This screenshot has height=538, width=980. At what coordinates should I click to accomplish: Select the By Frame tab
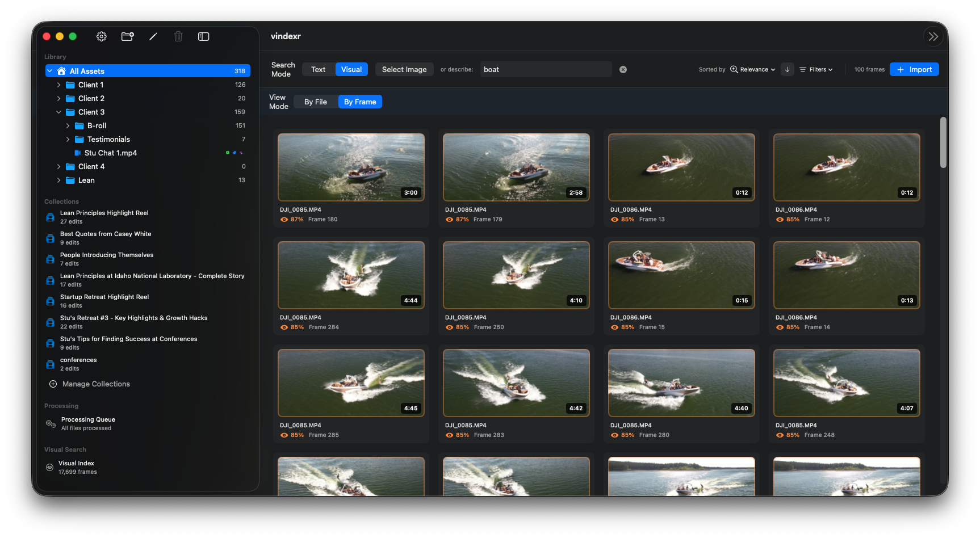(x=360, y=102)
